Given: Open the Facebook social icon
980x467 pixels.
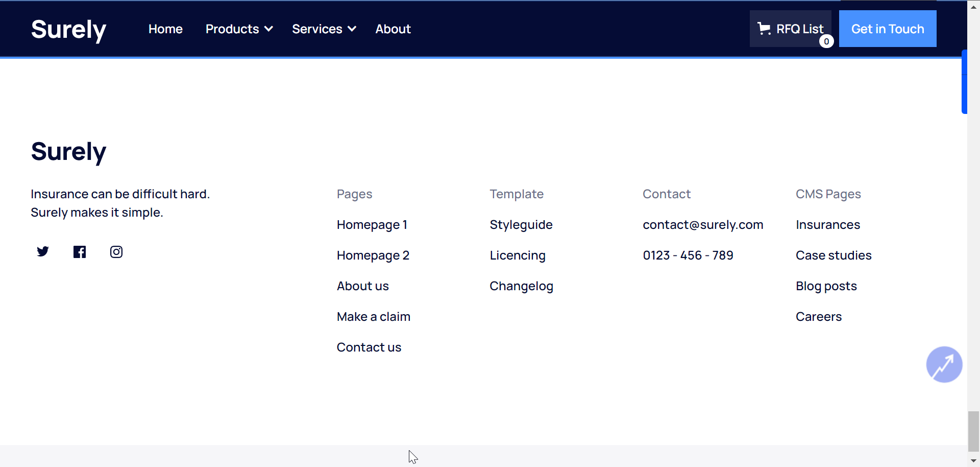Looking at the screenshot, I should 80,252.
